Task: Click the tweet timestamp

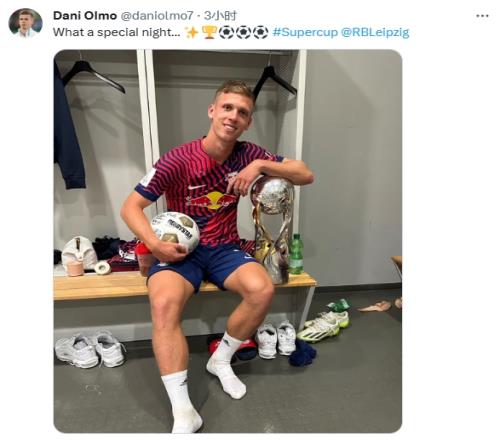Action: pos(220,16)
